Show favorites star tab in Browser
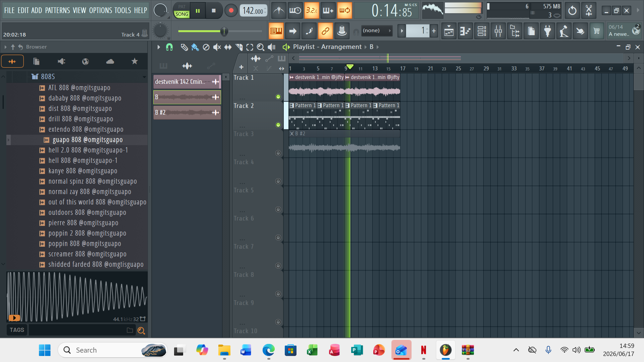644x362 pixels. click(x=135, y=61)
